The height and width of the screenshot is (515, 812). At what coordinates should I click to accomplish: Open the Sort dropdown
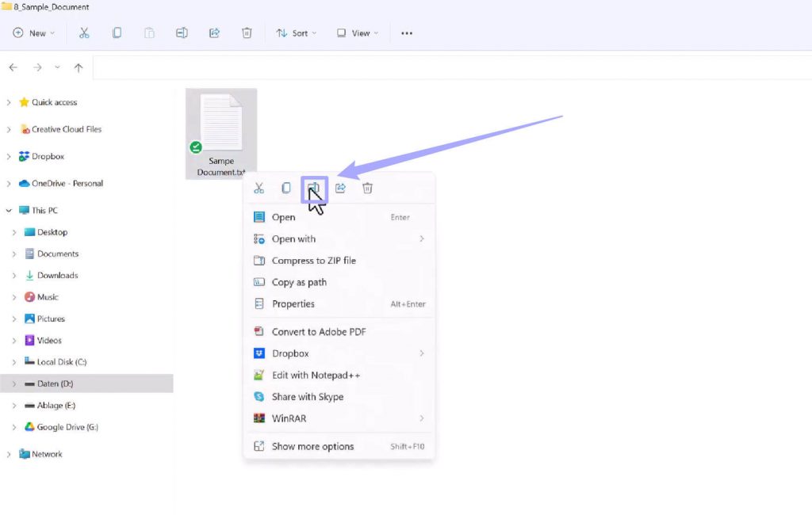(x=297, y=32)
